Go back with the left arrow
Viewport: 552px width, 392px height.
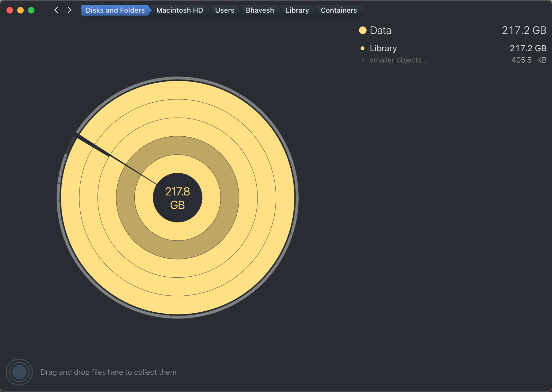pos(56,10)
